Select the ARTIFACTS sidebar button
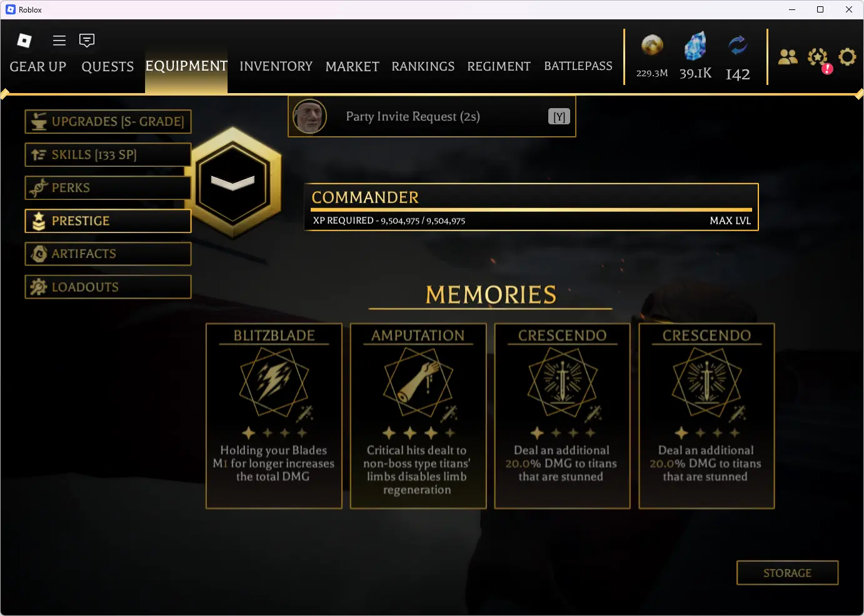Image resolution: width=864 pixels, height=616 pixels. 108,254
